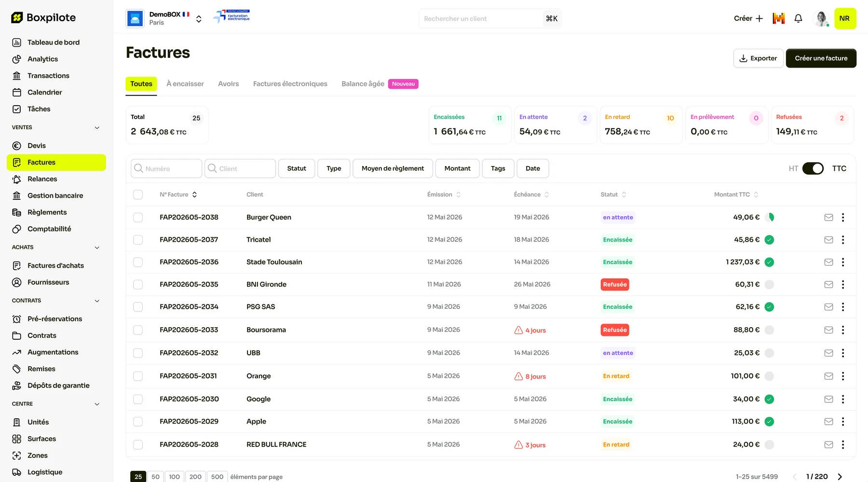This screenshot has width=868, height=482.
Task: Open the Statut filter dropdown
Action: click(297, 168)
